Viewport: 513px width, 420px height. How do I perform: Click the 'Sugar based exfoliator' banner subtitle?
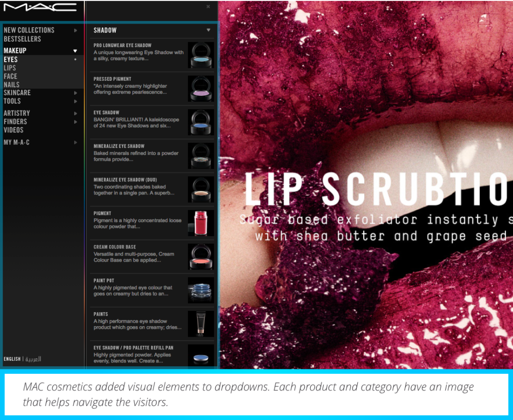pos(376,228)
